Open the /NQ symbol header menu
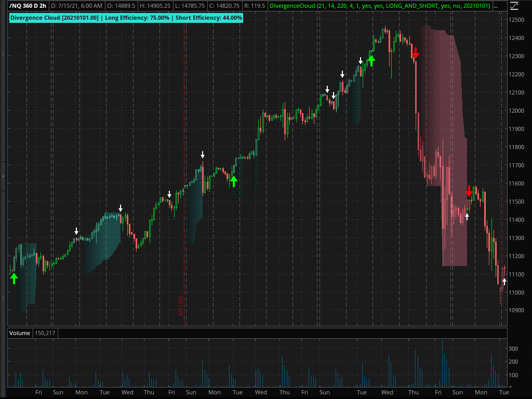 pos(10,6)
